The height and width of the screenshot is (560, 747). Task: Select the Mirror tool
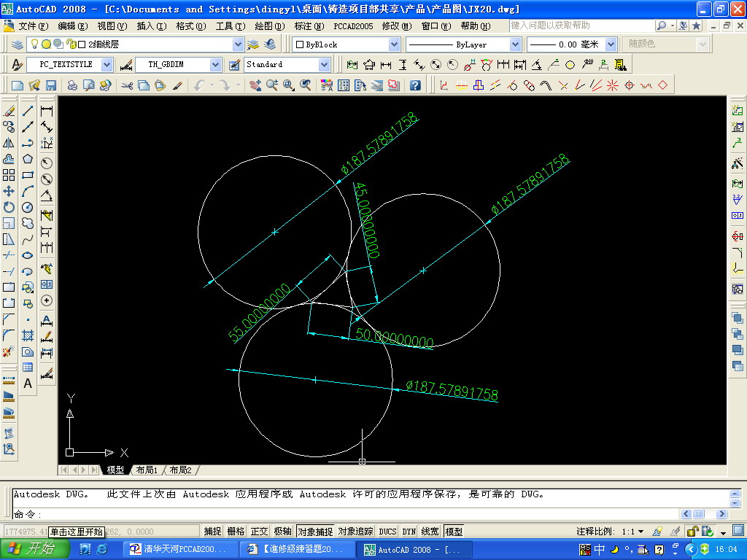(x=9, y=143)
